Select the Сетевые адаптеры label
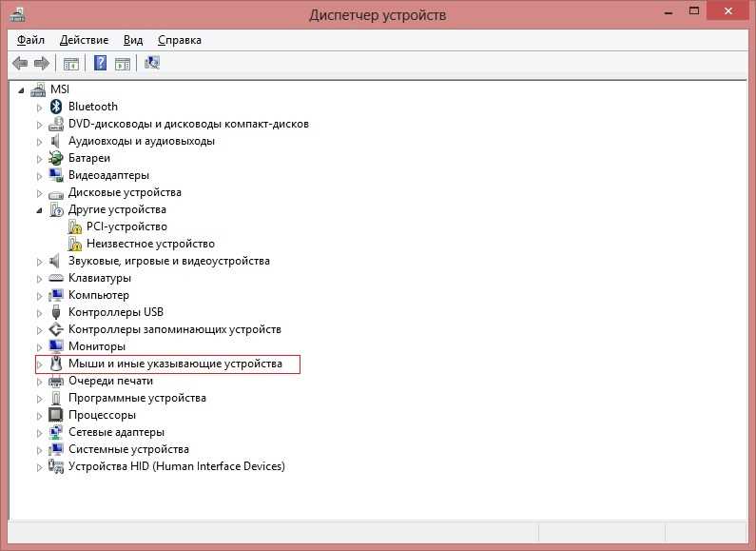Screen dimensions: 756x551 click(x=116, y=432)
